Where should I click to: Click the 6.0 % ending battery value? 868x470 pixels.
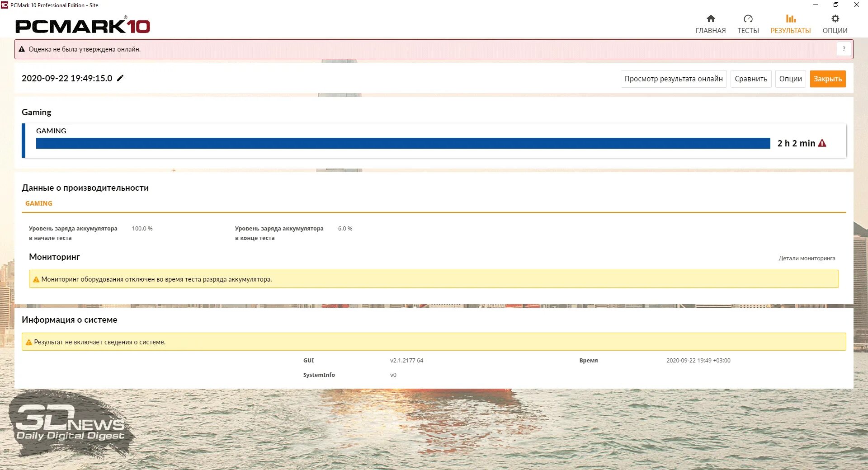tap(345, 229)
